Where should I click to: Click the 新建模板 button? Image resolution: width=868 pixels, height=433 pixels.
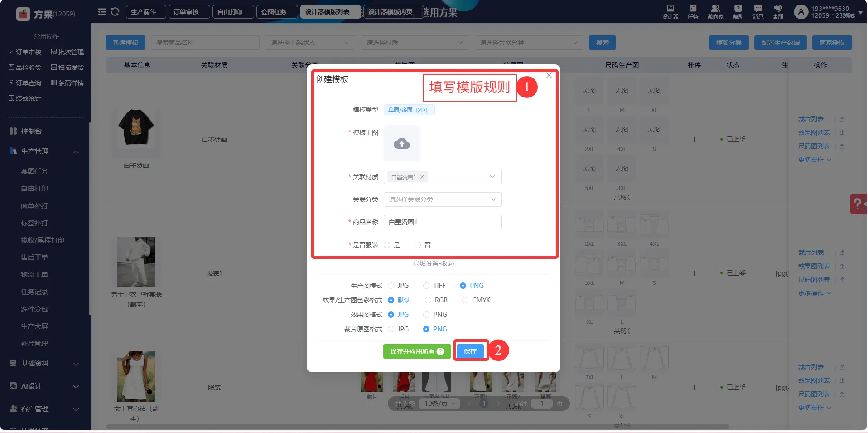click(x=125, y=43)
